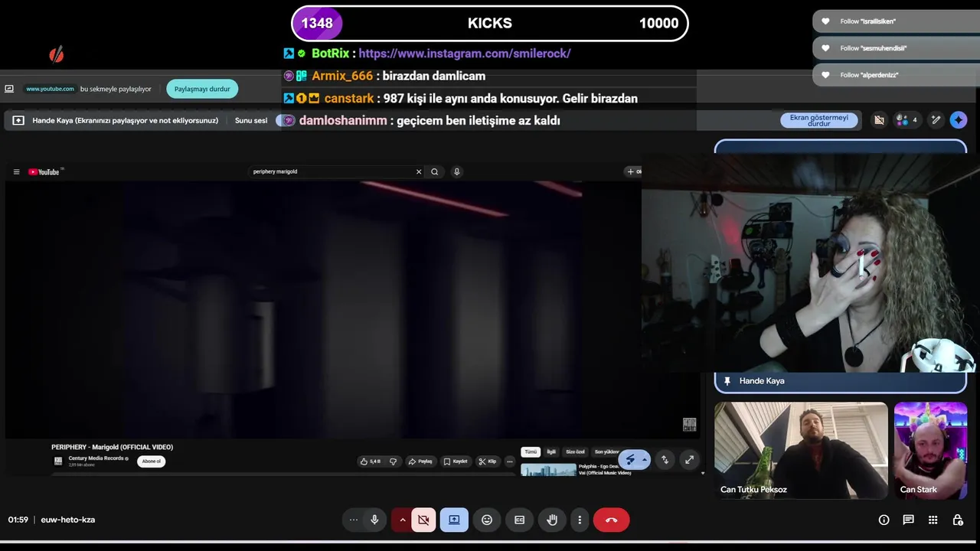Unpin Hande Kaya via pin icon
The image size is (980, 551).
tap(727, 381)
